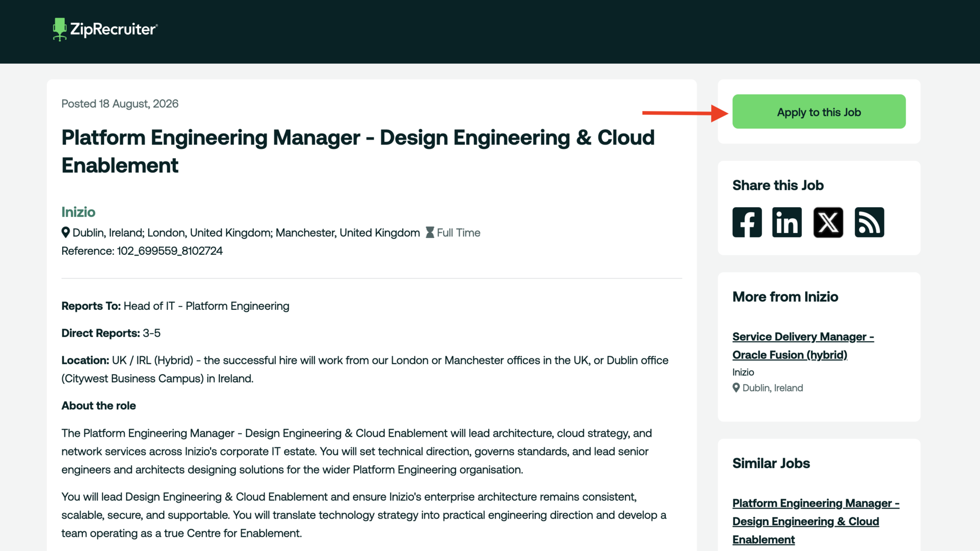Click the Dublin, Ireland text under Service Delivery Manager
Screen dimensions: 980x551
772,388
